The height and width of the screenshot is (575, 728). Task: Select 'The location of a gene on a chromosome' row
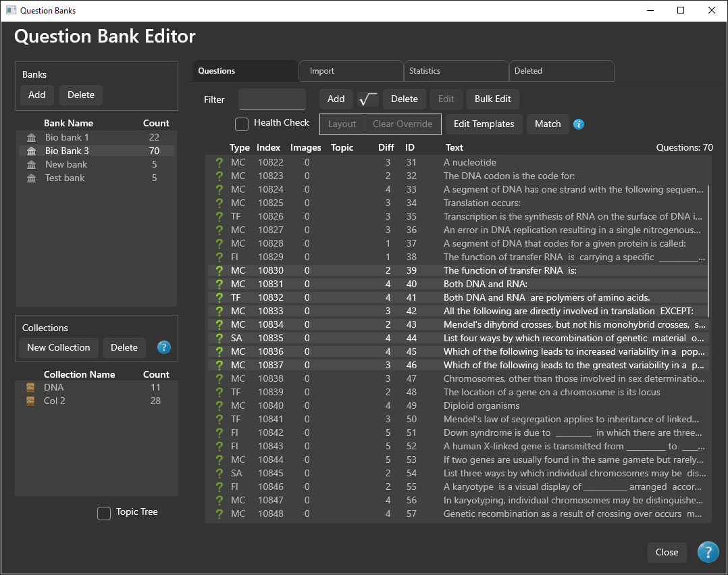pos(458,392)
